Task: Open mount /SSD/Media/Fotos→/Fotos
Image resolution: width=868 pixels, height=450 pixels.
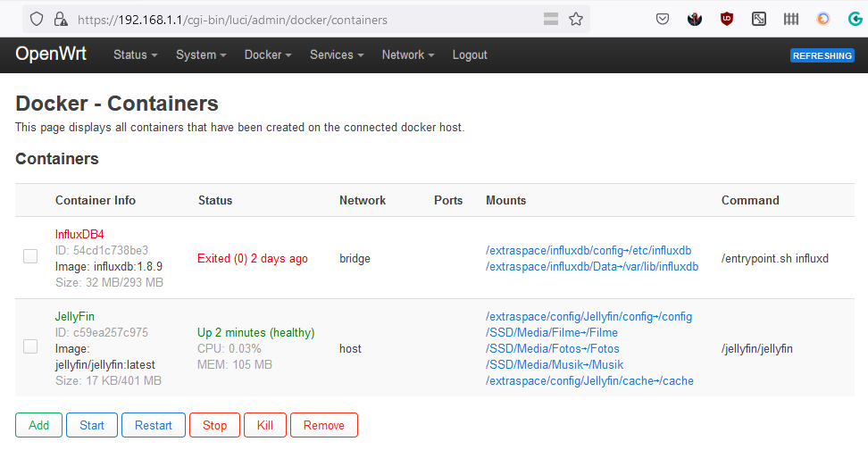Action: 553,349
